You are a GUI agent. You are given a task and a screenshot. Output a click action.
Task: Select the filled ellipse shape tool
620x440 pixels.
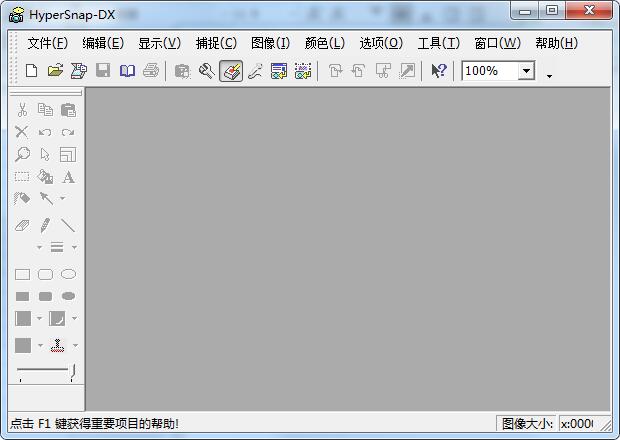click(68, 296)
